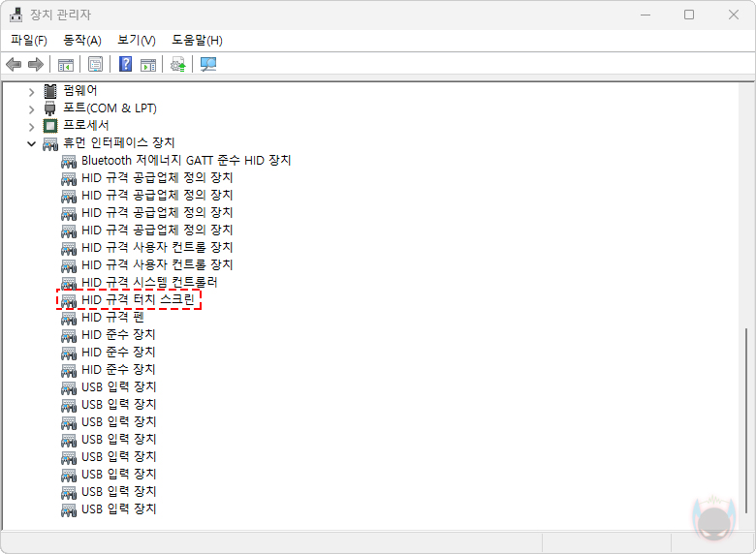Image resolution: width=756 pixels, height=554 pixels.
Task: Select HID 규격 터치 스크린 device
Action: [x=138, y=299]
